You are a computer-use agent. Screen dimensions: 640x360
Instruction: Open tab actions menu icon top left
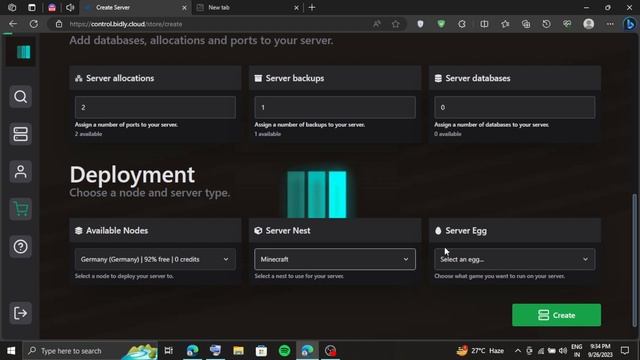click(32, 7)
